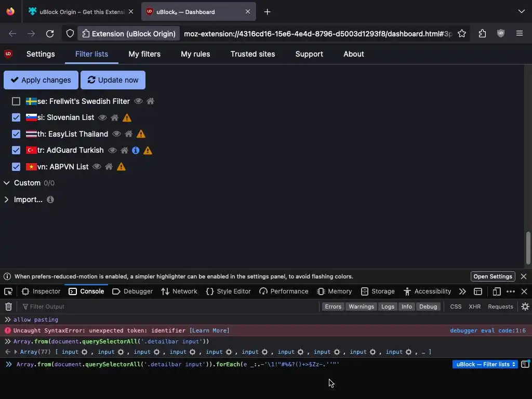Click the blue info icon for AdGuard Turkish

136,150
